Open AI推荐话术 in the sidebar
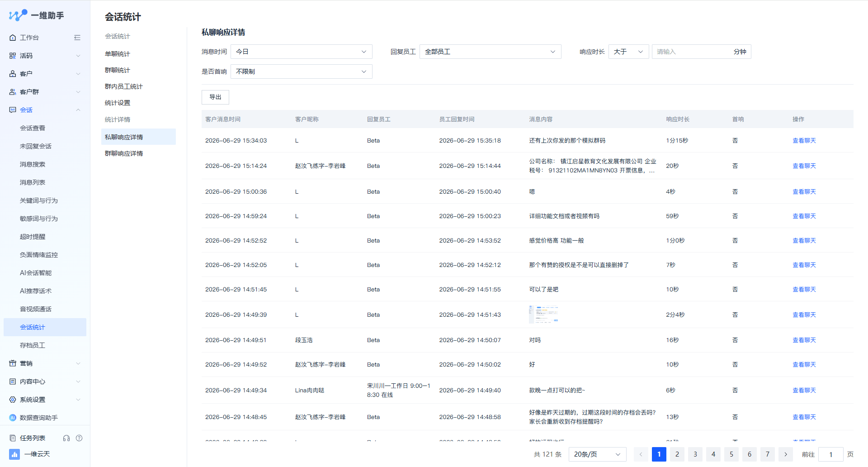Image resolution: width=868 pixels, height=467 pixels. (x=36, y=291)
